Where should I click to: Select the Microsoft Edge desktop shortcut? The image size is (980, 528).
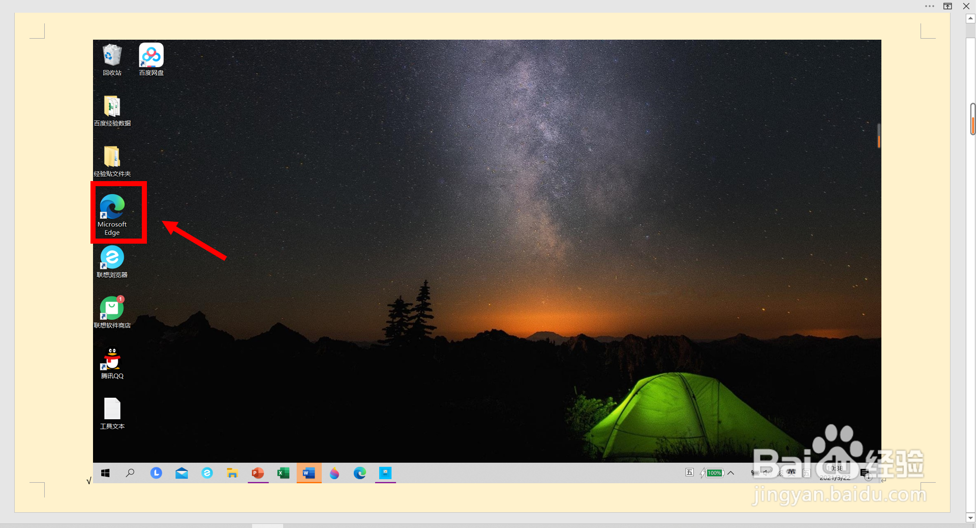click(x=112, y=215)
